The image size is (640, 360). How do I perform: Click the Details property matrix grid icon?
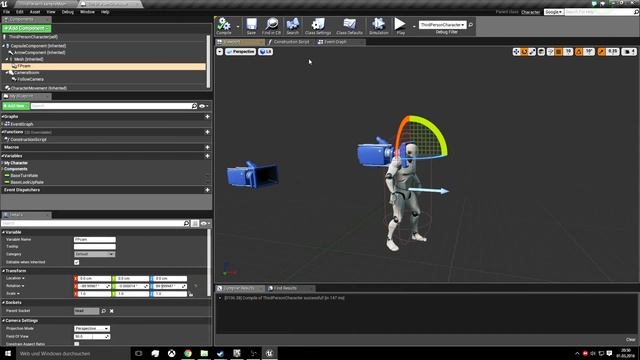pos(195,224)
